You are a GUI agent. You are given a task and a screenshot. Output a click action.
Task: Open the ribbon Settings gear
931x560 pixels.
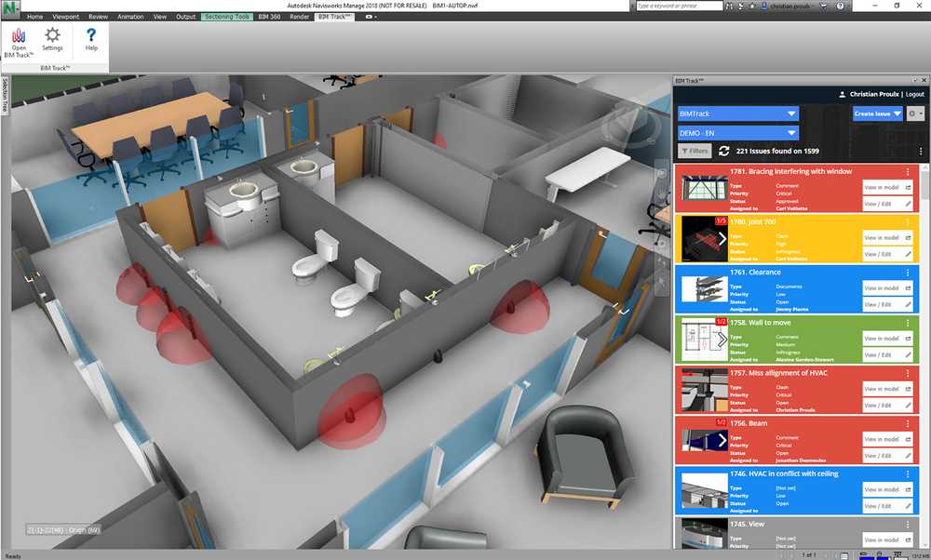(x=52, y=39)
